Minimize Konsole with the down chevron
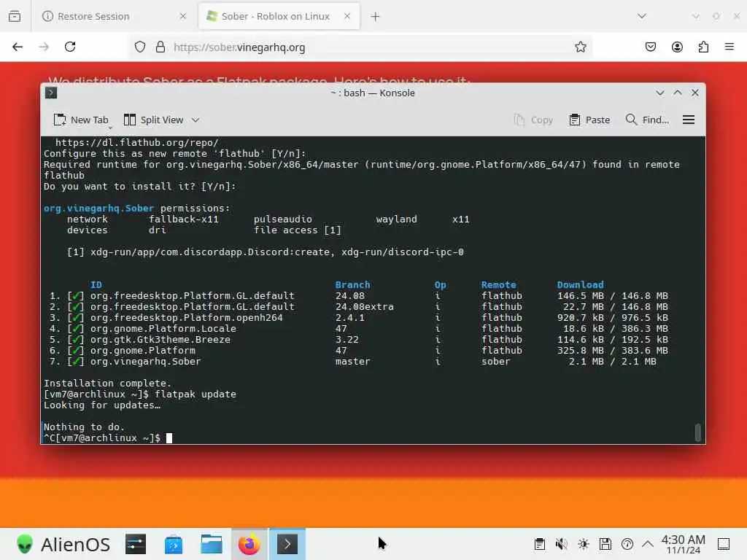 tap(659, 93)
